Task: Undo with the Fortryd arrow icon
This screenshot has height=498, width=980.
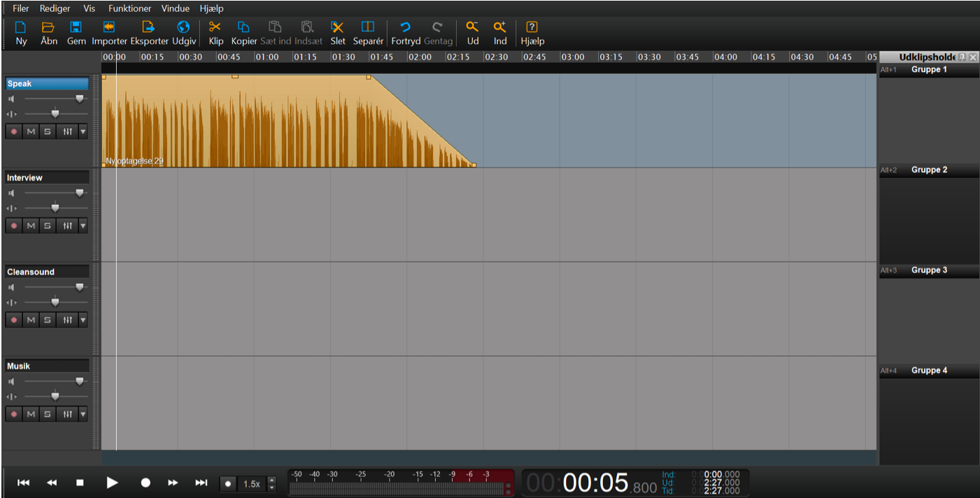Action: tap(405, 27)
